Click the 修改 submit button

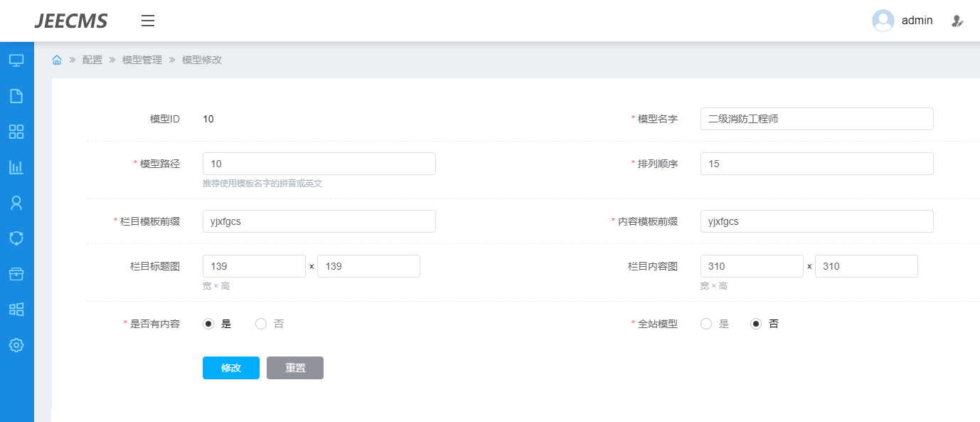coord(231,368)
